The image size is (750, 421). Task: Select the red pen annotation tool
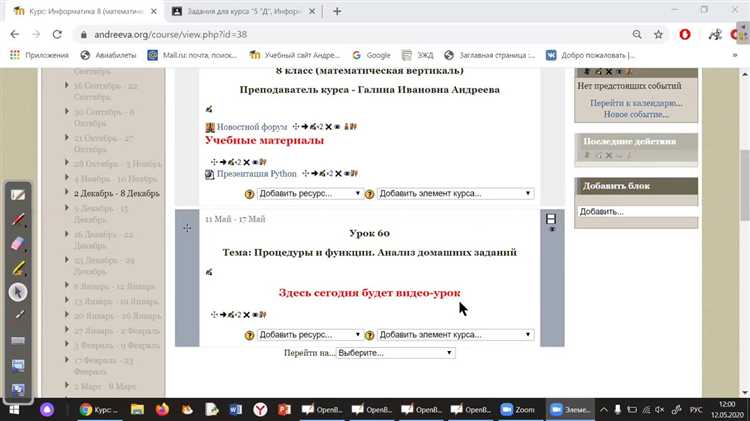tap(18, 219)
